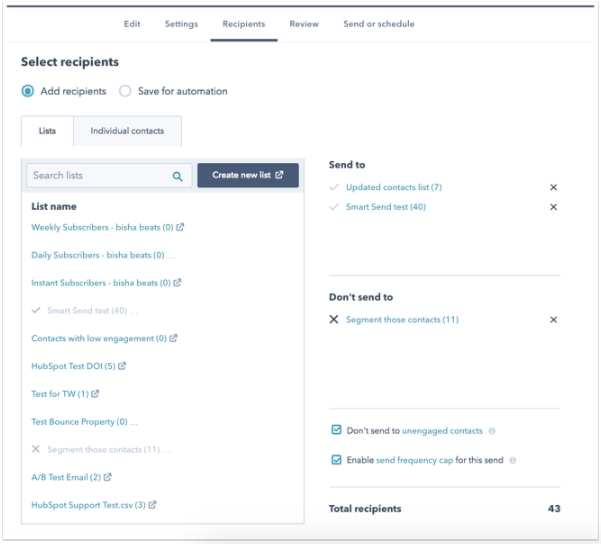Go to the Review tab
The image size is (601, 544).
click(304, 24)
